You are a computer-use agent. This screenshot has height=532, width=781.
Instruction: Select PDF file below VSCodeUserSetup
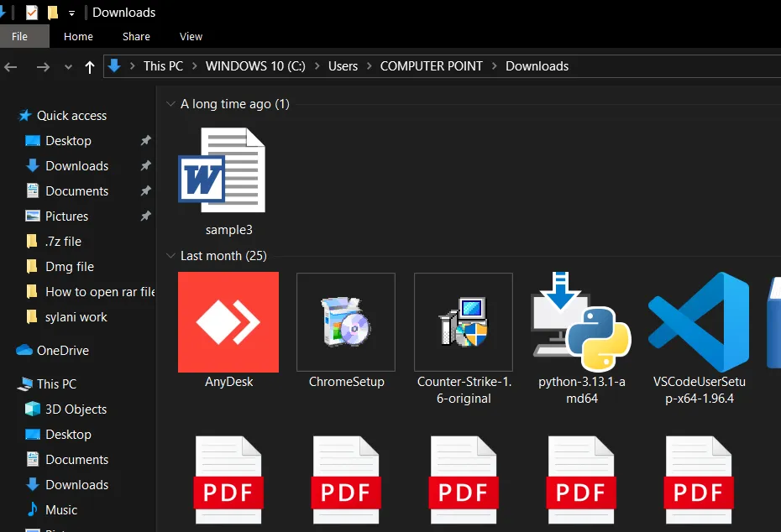click(699, 480)
